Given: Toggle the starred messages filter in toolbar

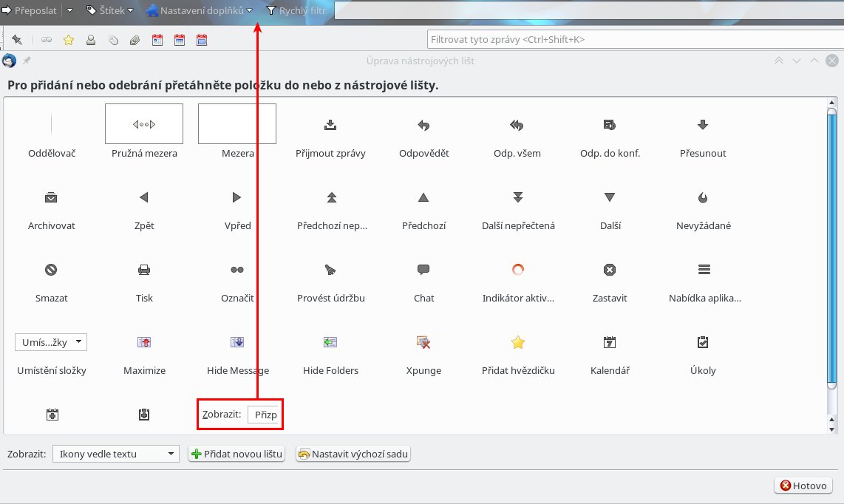Looking at the screenshot, I should (x=69, y=41).
